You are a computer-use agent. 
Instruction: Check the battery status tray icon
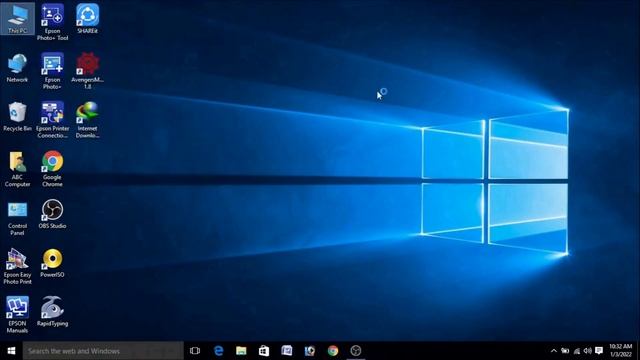pos(565,351)
